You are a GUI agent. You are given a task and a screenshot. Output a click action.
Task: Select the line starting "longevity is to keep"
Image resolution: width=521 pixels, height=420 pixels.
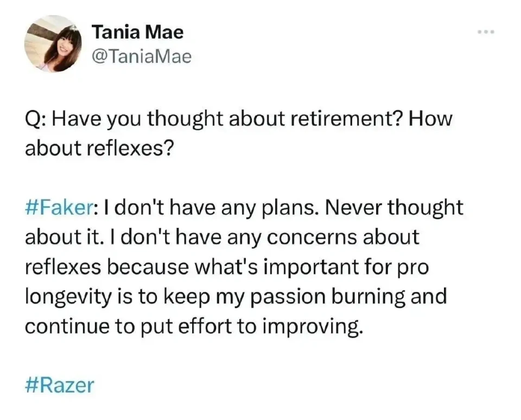pos(236,297)
